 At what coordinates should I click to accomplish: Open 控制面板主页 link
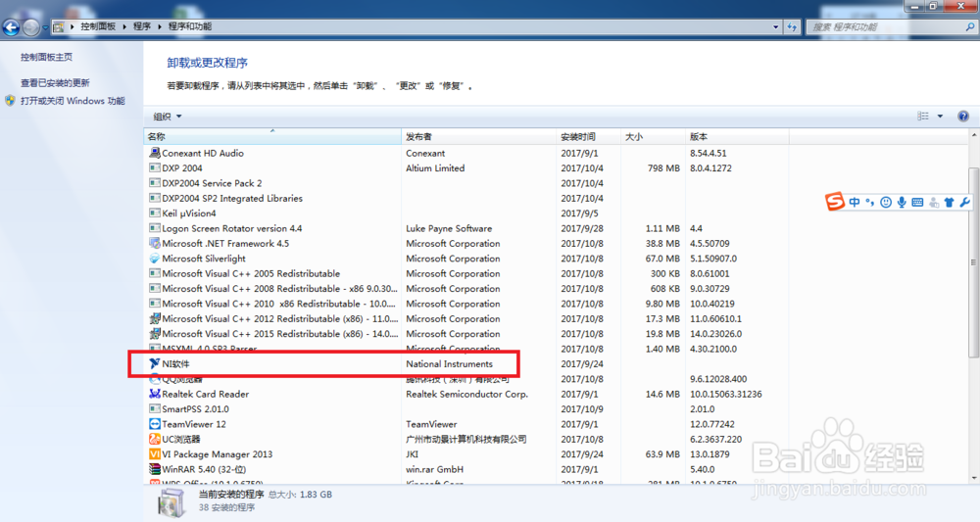(x=46, y=57)
